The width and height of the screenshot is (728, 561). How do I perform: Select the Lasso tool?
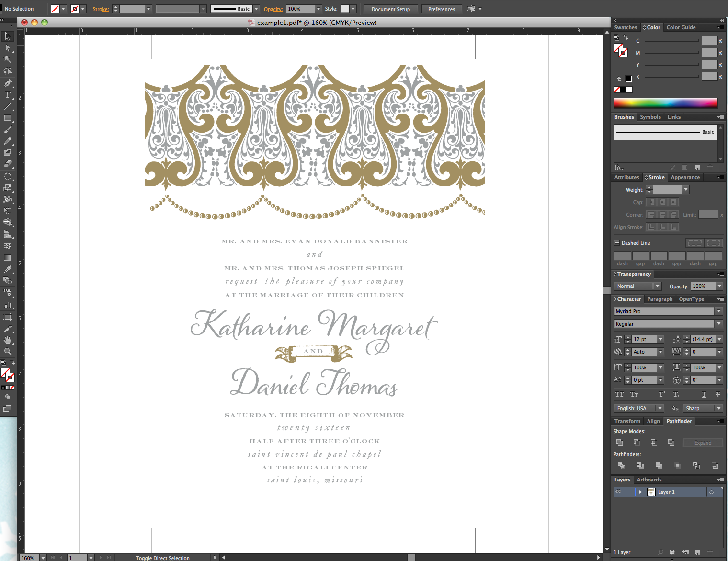8,71
